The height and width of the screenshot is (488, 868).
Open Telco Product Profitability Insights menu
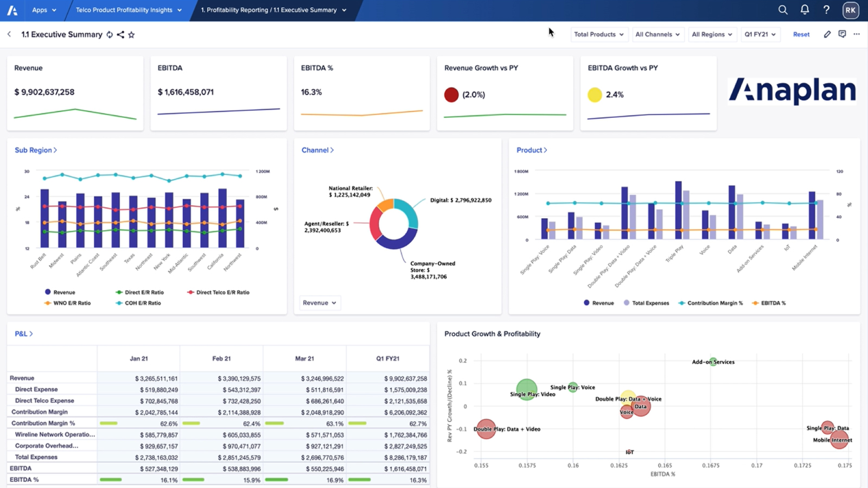click(129, 10)
